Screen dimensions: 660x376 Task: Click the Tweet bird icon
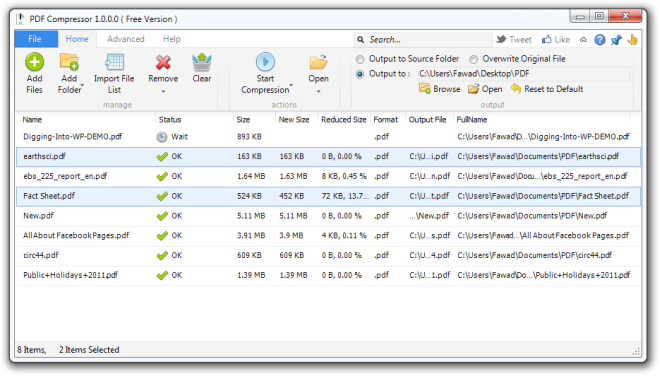[501, 40]
